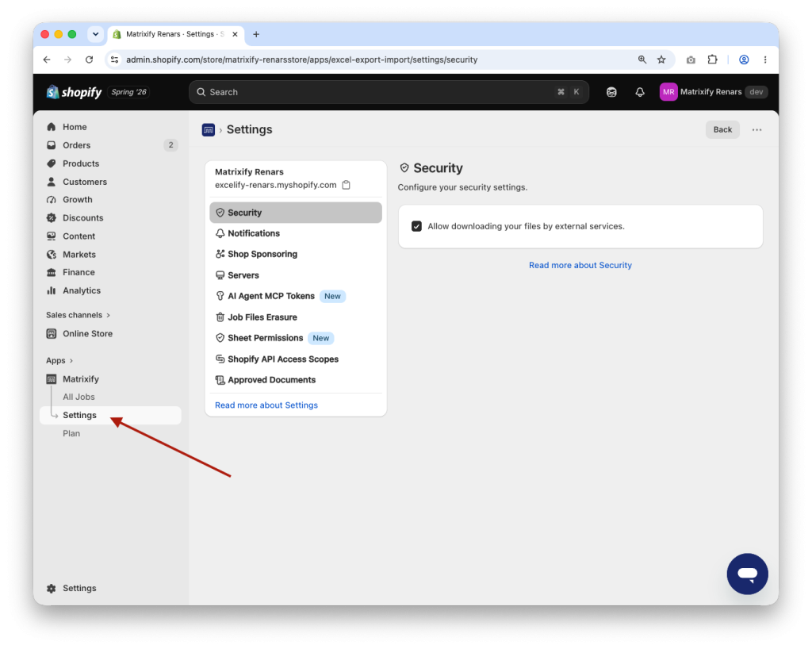Open the Notifications settings section
The height and width of the screenshot is (649, 812).
[x=296, y=233]
